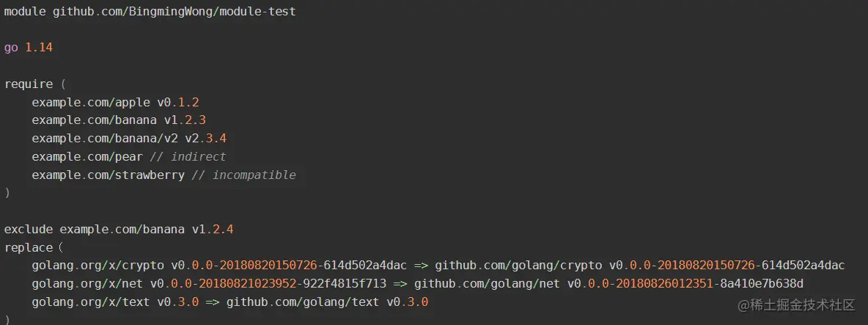The width and height of the screenshot is (868, 325).
Task: Click the require keyword
Action: (x=29, y=84)
